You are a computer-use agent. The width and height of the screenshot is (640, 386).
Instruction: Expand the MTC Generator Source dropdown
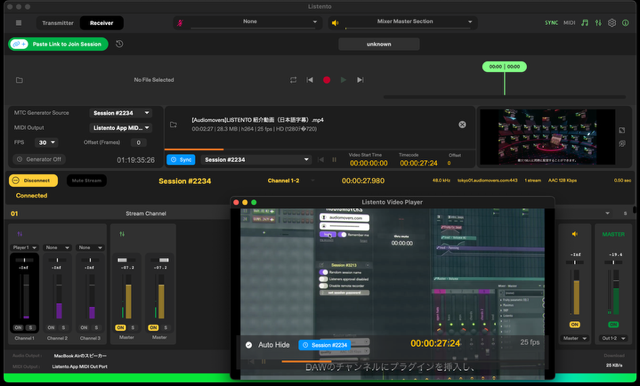[x=120, y=113]
